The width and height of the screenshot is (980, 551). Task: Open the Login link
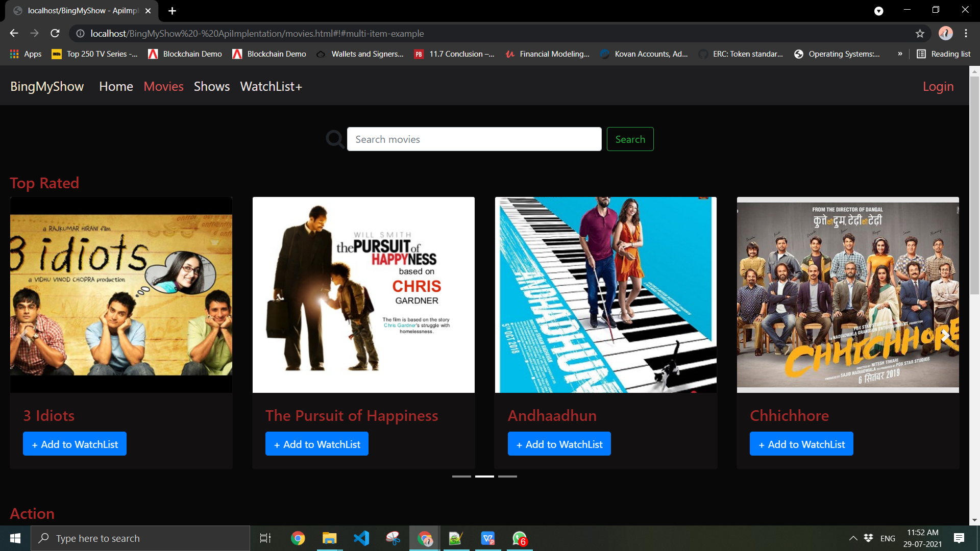938,86
